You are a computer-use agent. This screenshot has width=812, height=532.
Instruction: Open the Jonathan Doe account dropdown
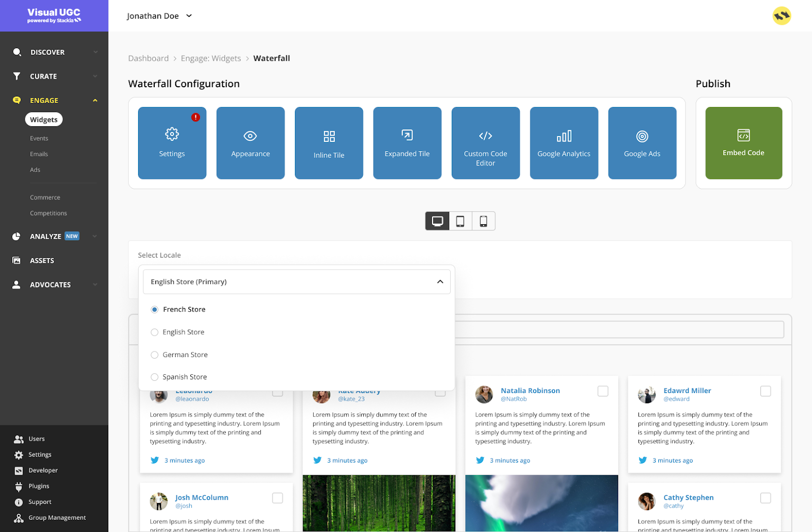(159, 16)
